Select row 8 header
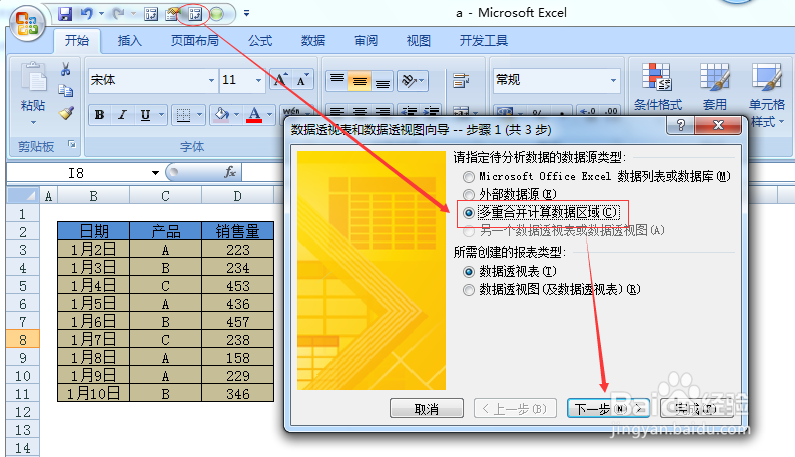Viewport: 795px width, 457px height. pos(23,340)
